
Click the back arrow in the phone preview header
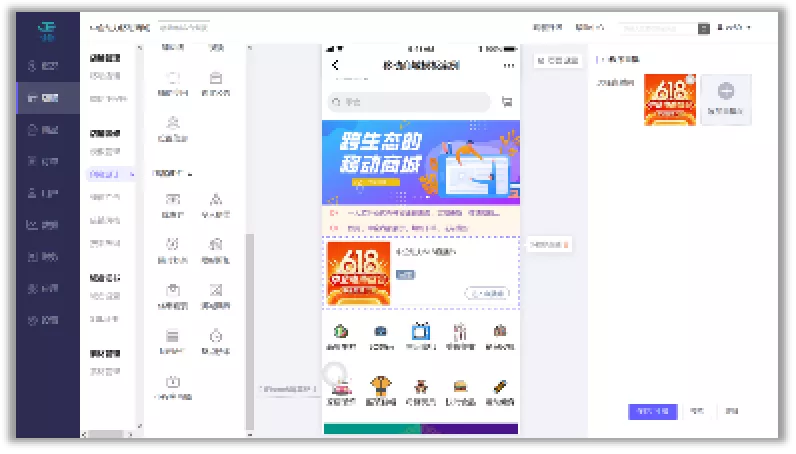335,65
